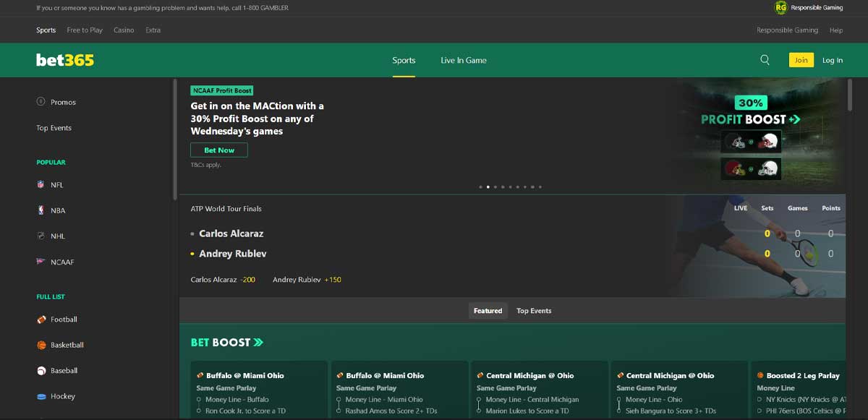Viewport: 868px width, 420px height.
Task: Click Carlos Alcaraz player name
Action: (x=231, y=233)
